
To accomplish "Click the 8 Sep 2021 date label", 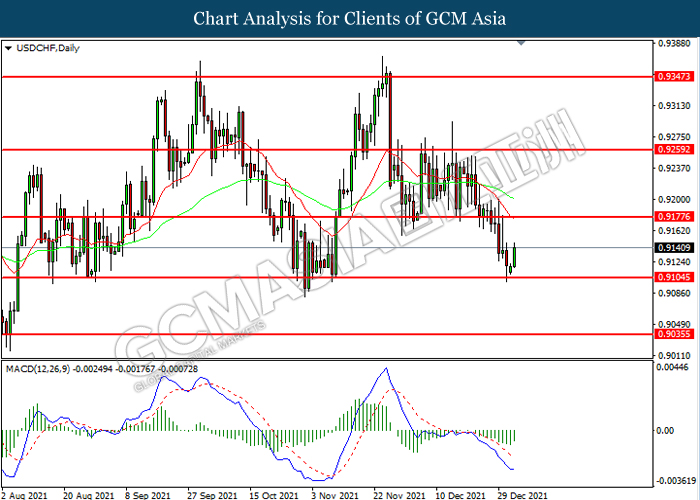I will click(x=148, y=495).
